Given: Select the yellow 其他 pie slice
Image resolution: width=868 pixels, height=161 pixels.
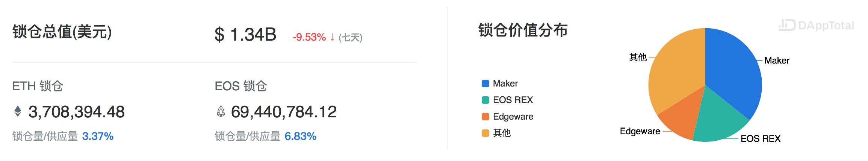Looking at the screenshot, I should [x=676, y=68].
